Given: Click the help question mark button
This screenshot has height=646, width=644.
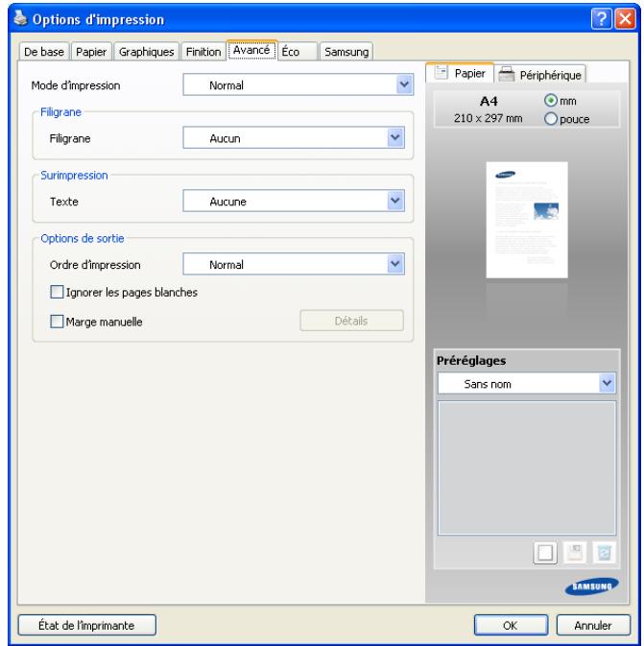Looking at the screenshot, I should (x=601, y=18).
